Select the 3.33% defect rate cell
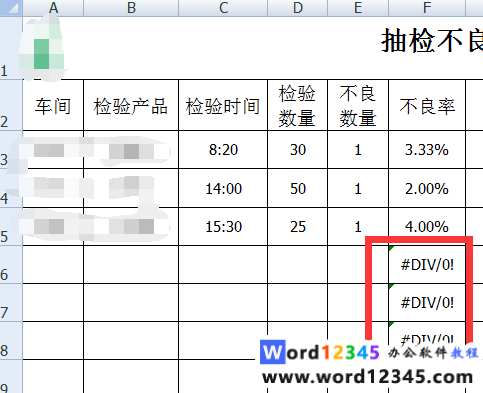Viewport: 483px width, 393px height. click(x=427, y=149)
